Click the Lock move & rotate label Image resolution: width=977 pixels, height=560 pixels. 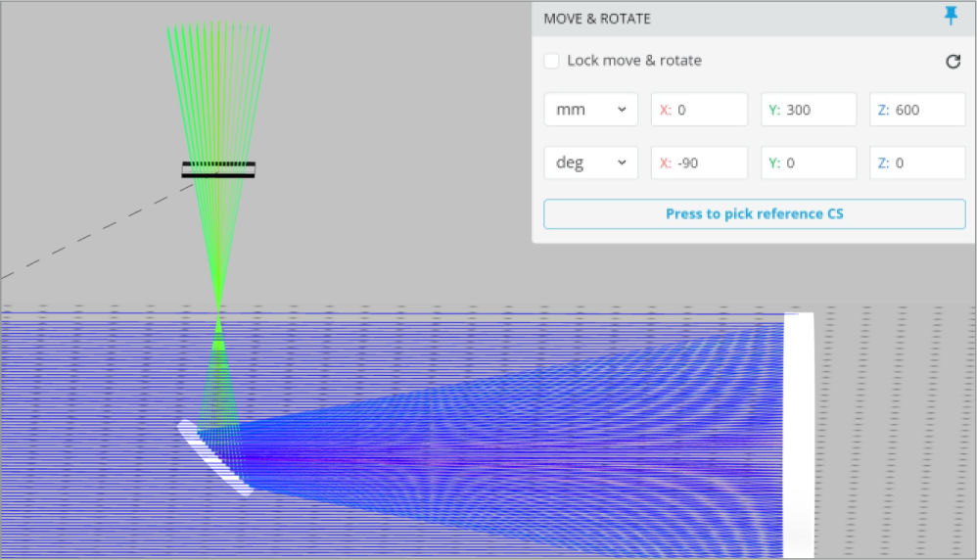coord(634,61)
